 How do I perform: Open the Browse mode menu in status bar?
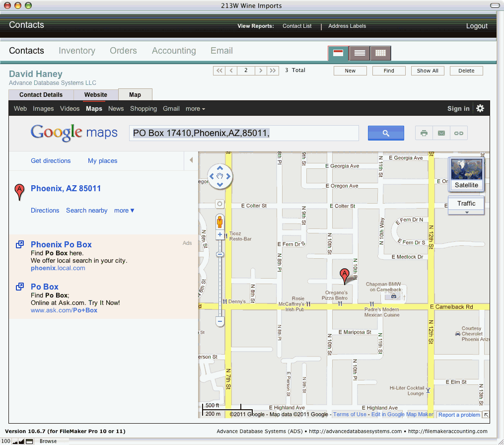pyautogui.click(x=48, y=441)
